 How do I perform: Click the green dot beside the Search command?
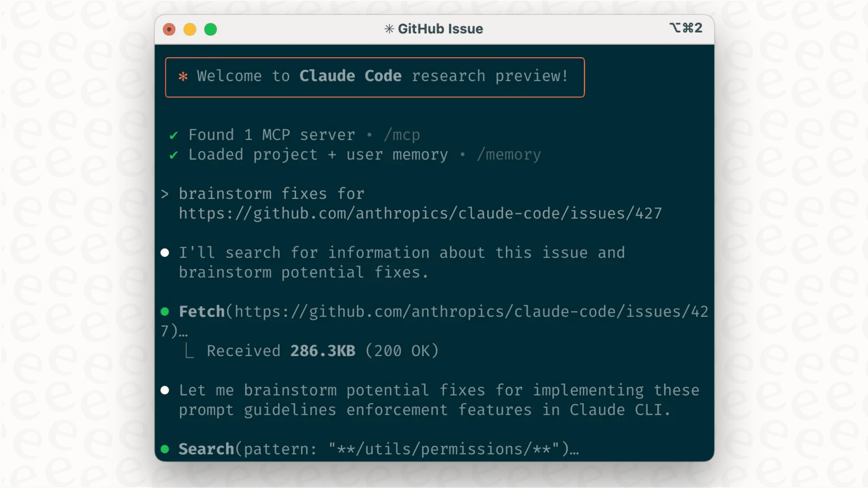pyautogui.click(x=165, y=449)
